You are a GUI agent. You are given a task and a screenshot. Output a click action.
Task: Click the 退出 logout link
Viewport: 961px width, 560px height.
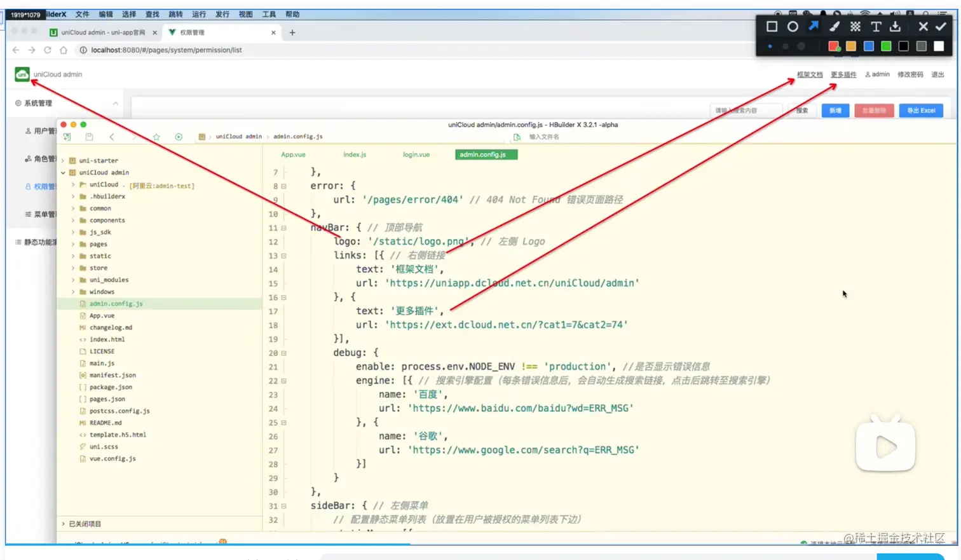click(x=937, y=74)
